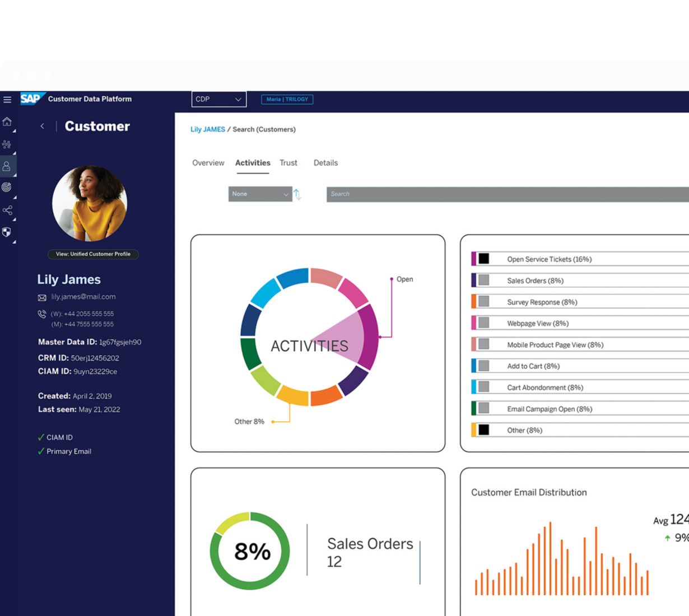Click the target segments sidebar icon
689x616 pixels.
[x=7, y=188]
